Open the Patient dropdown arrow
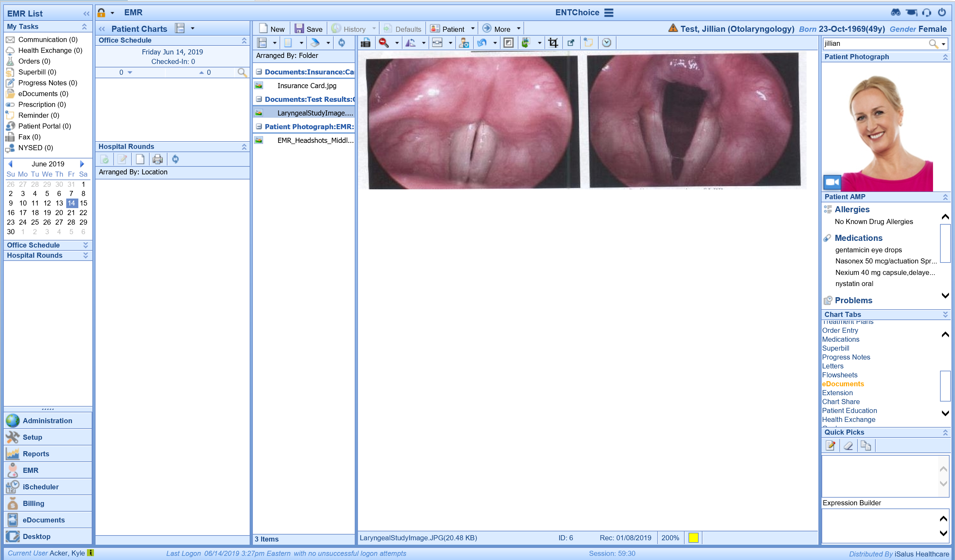This screenshot has width=955, height=560. (473, 29)
